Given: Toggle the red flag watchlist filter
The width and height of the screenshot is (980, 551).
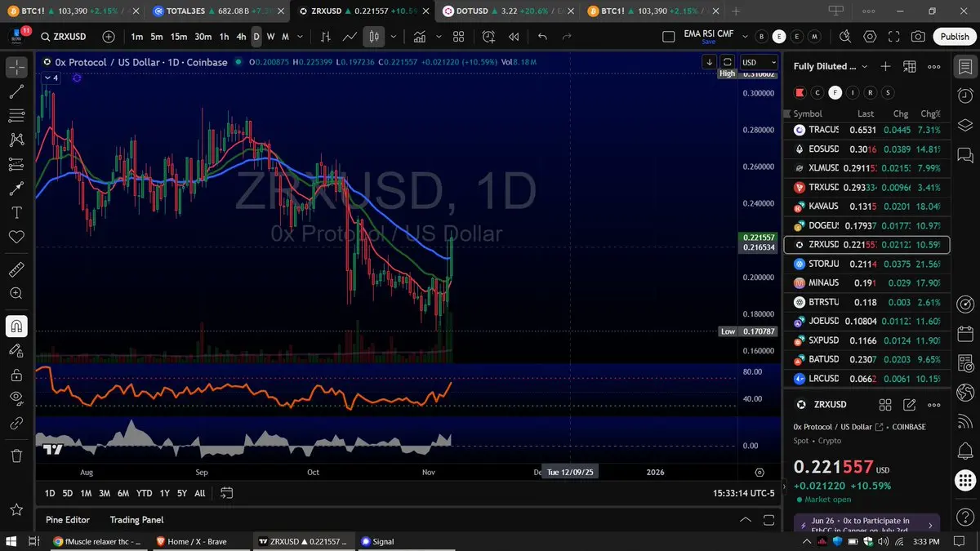Looking at the screenshot, I should (x=800, y=92).
